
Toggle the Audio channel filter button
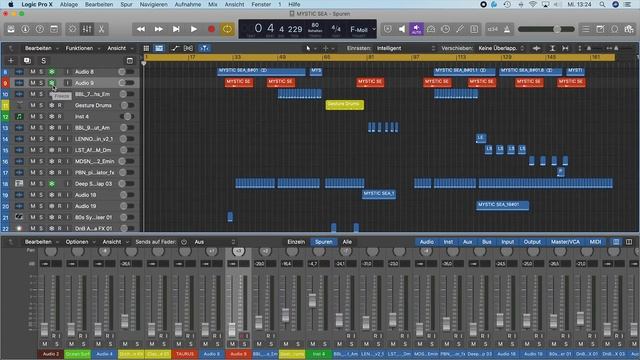coord(427,242)
